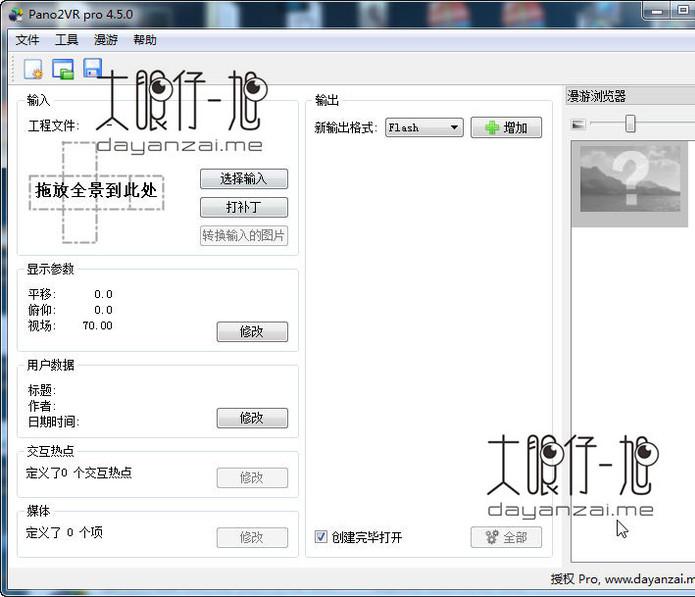This screenshot has width=695, height=597.
Task: Click the 选择输入 button
Action: [x=244, y=179]
